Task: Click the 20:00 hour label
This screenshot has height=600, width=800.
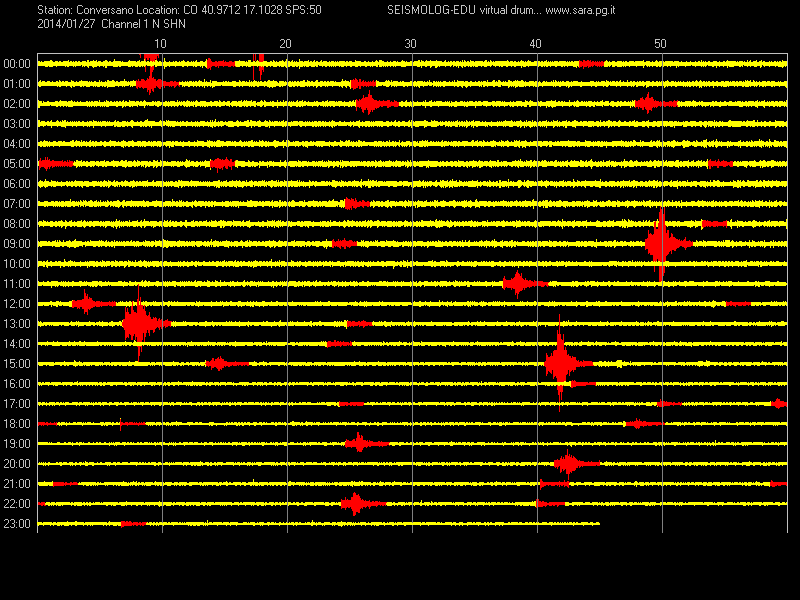Action: [x=17, y=464]
